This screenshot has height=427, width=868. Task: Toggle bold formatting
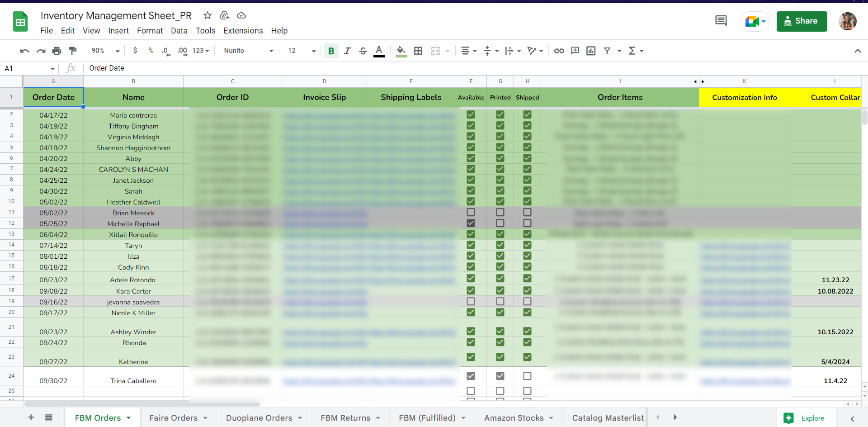tap(331, 51)
